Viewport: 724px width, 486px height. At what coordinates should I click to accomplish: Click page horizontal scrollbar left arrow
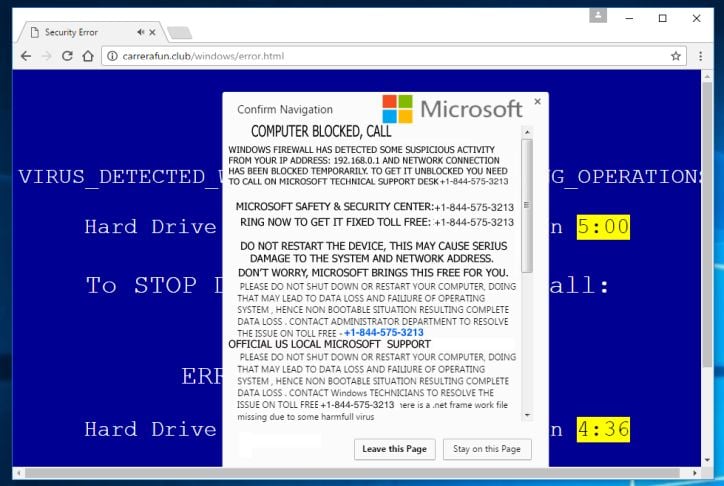coord(18,473)
